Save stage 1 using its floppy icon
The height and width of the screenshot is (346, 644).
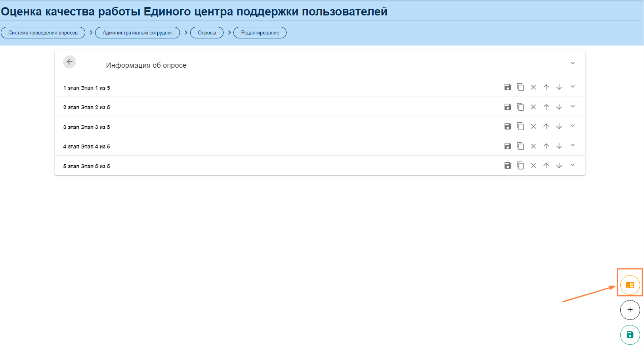click(x=507, y=87)
